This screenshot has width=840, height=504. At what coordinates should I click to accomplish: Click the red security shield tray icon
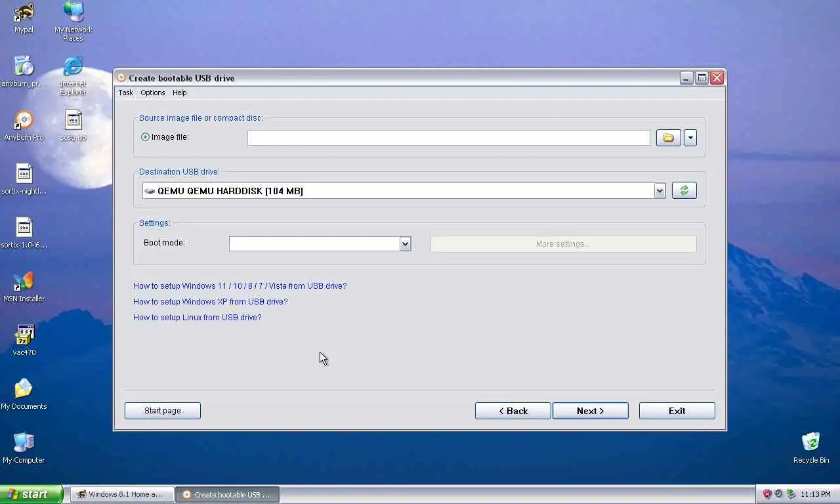click(766, 494)
